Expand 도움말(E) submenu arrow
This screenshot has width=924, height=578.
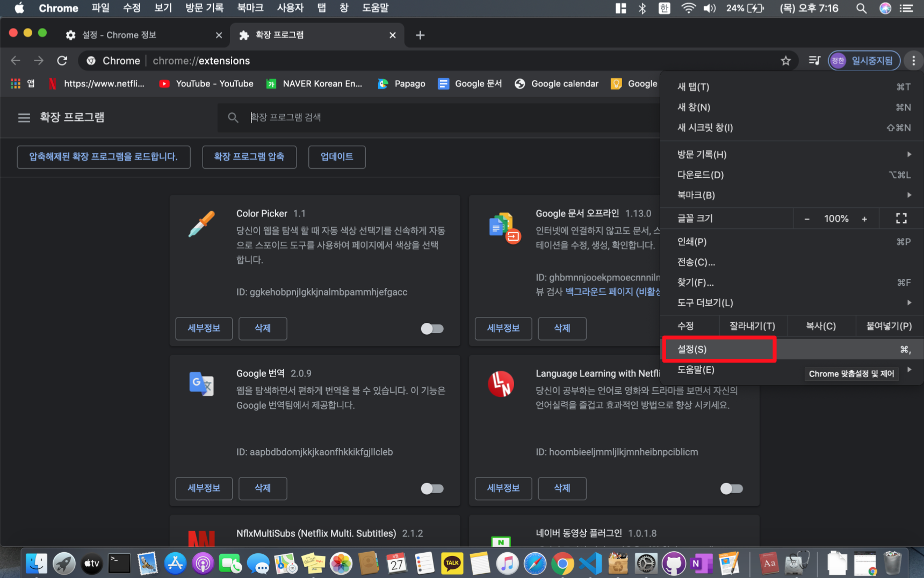909,370
